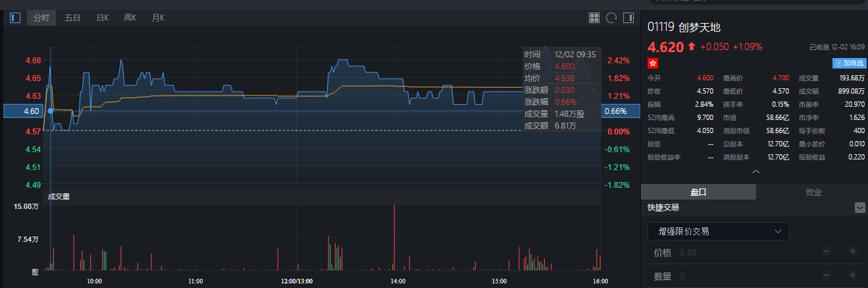Viewport: 868px width, 288px height.
Task: Click the Hong Kong flag icon
Action: pyautogui.click(x=653, y=63)
